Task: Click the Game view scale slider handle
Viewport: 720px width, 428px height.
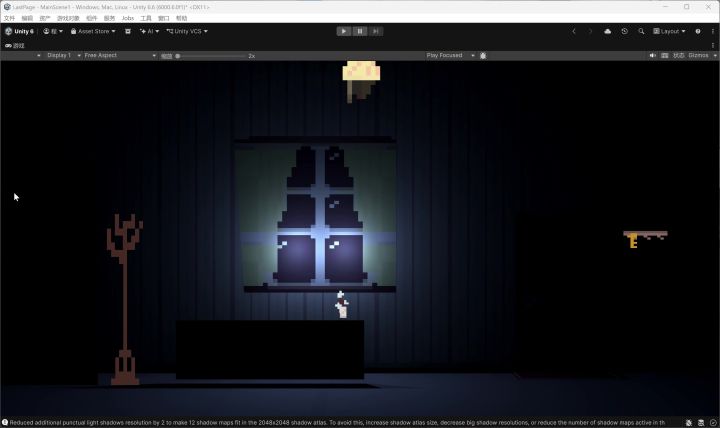Action: click(178, 56)
